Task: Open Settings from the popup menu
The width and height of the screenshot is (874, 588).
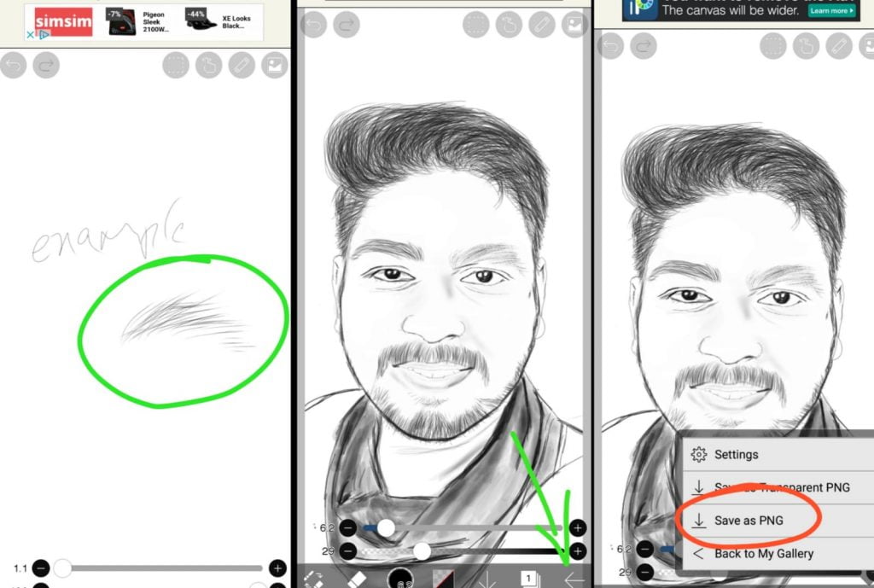Action: [x=736, y=455]
